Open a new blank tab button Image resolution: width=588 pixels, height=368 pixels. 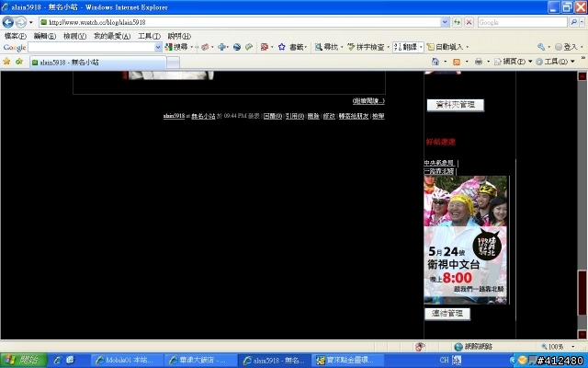click(173, 63)
